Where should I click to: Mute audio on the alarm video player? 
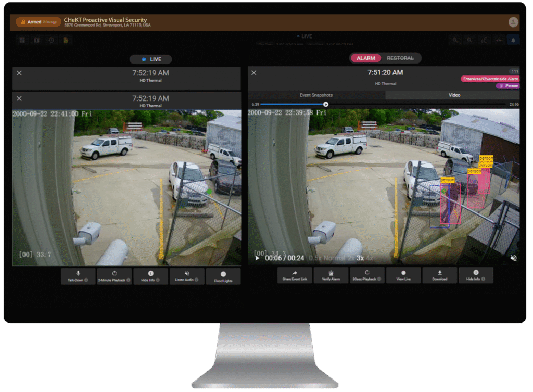(x=513, y=258)
